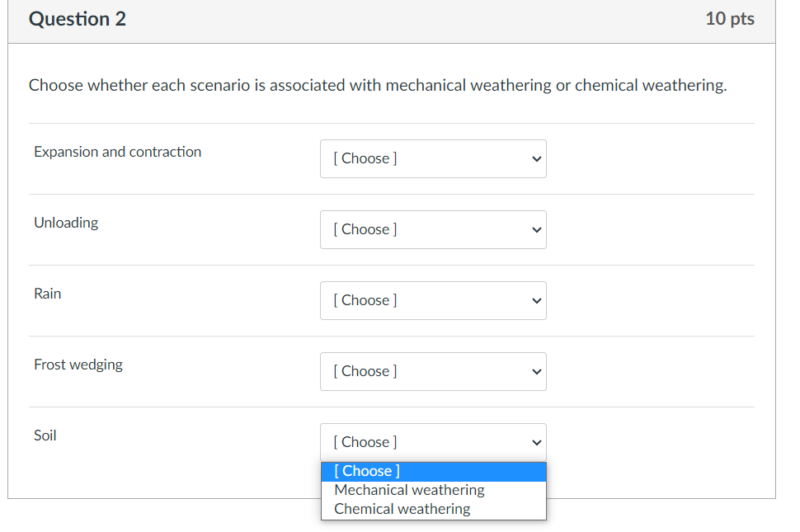Click the chevron arrow on Frost wedging's select box
Screen dimensions: 800x532
point(536,372)
